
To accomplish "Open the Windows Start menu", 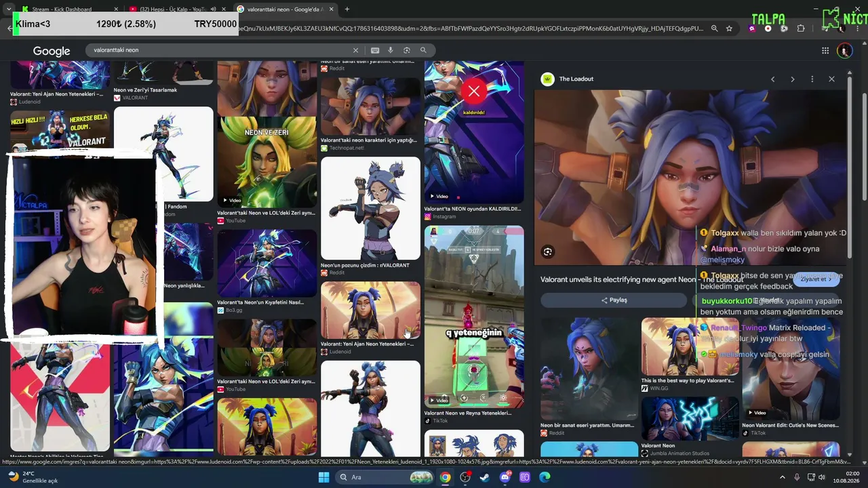I will click(323, 477).
